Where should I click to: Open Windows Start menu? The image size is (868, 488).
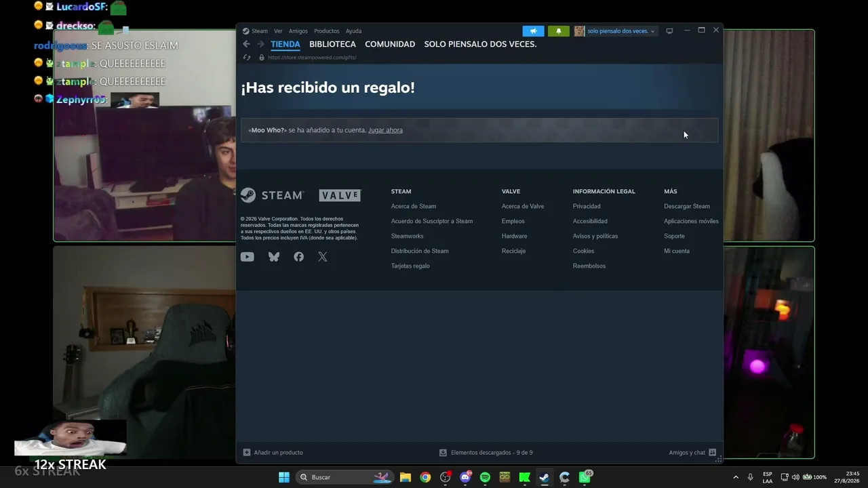284,477
